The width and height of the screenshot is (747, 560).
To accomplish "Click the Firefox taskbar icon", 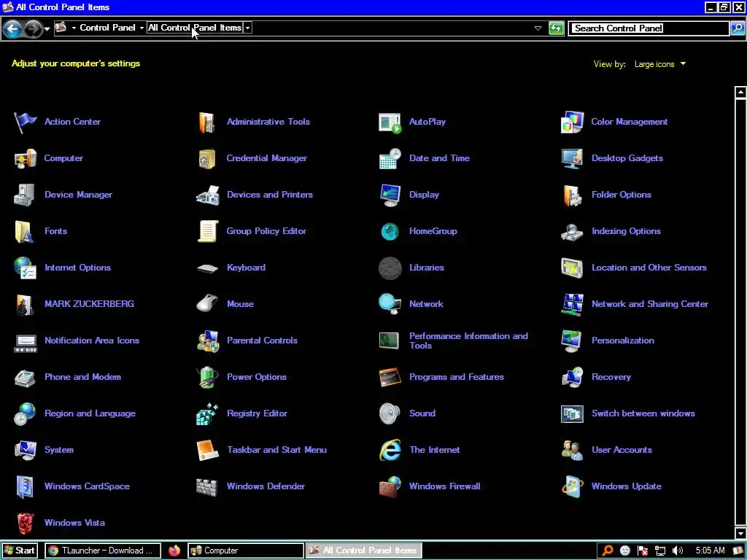I will pos(174,551).
